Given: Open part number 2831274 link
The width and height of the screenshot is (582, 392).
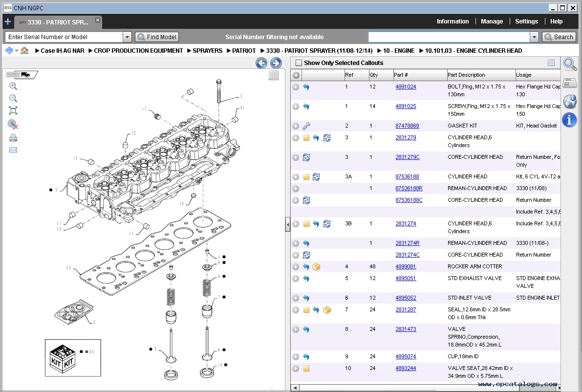Looking at the screenshot, I should [406, 223].
